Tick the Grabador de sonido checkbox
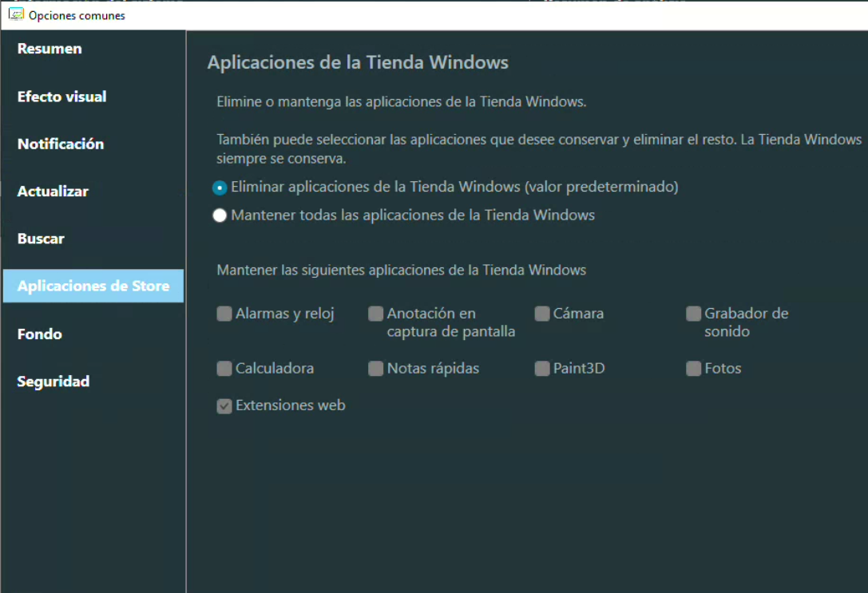This screenshot has width=868, height=593. [693, 314]
